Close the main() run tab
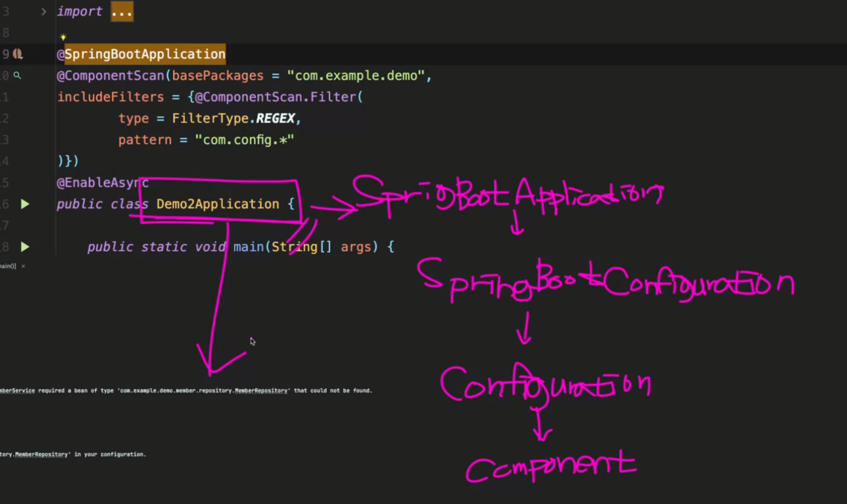 (x=23, y=266)
